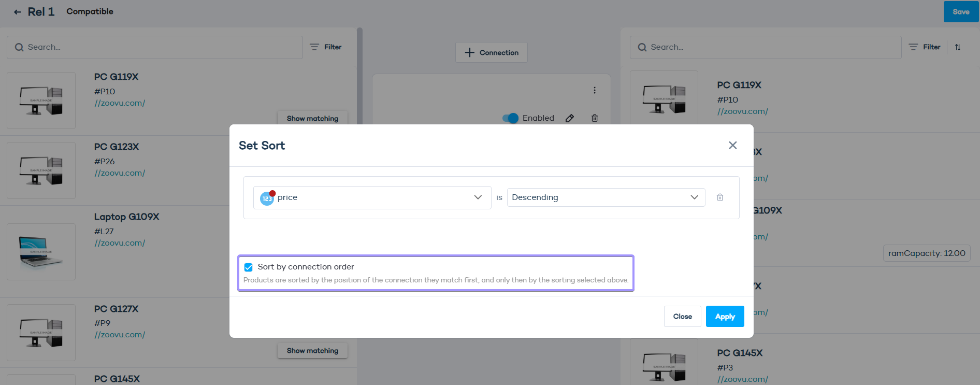The height and width of the screenshot is (385, 980).
Task: Edit the connection with pencil icon
Action: tap(570, 118)
